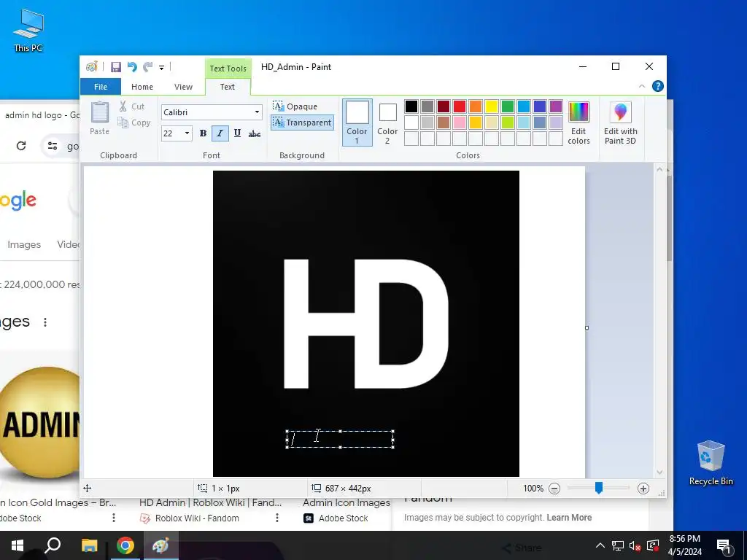Pick the black color swatch
Image resolution: width=747 pixels, height=560 pixels.
coord(411,106)
